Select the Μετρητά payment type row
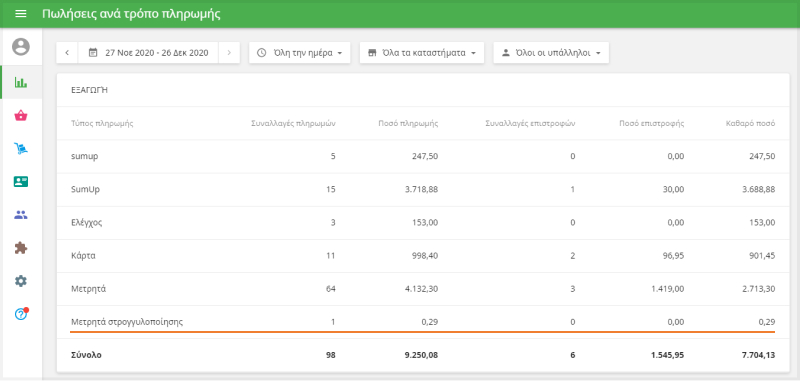 [x=423, y=289]
